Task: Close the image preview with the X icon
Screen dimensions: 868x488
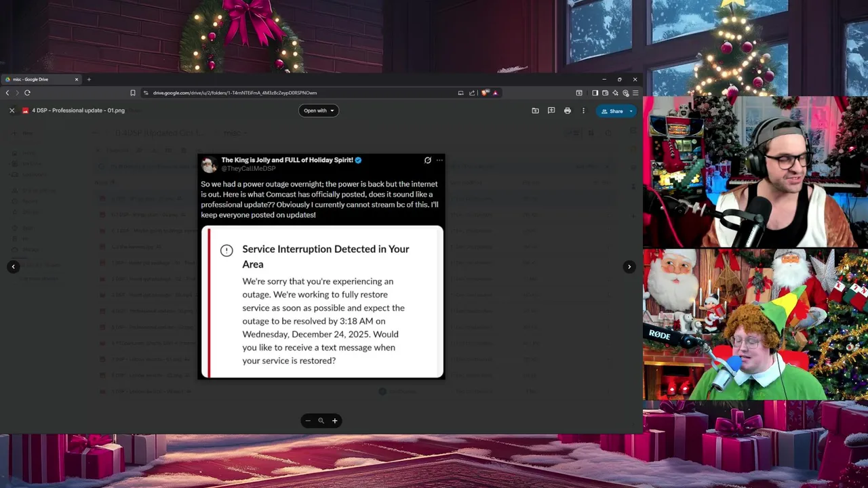Action: pyautogui.click(x=12, y=110)
